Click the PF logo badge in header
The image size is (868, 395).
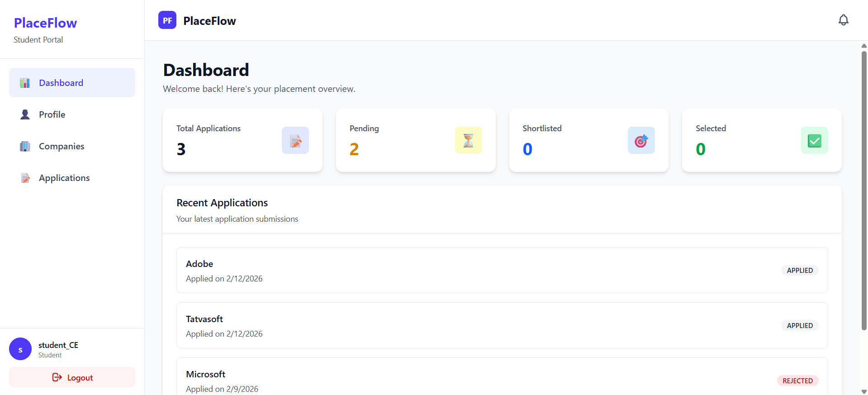click(167, 20)
